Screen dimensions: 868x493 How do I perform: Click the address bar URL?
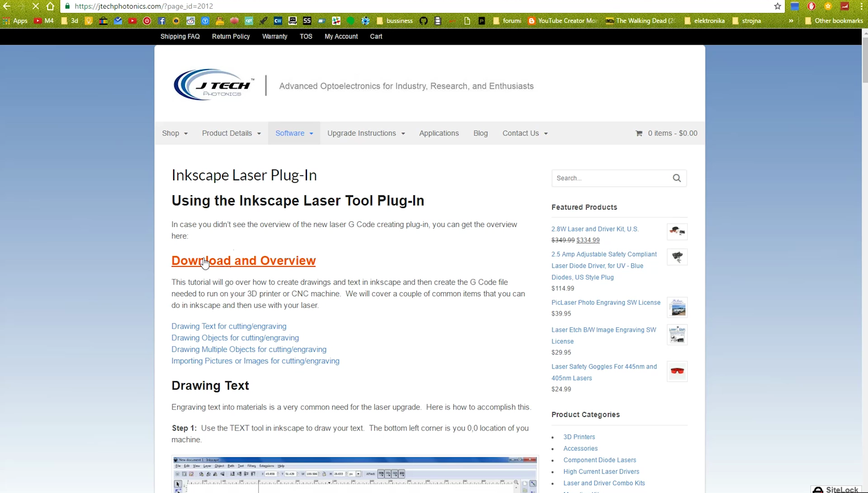tap(144, 6)
